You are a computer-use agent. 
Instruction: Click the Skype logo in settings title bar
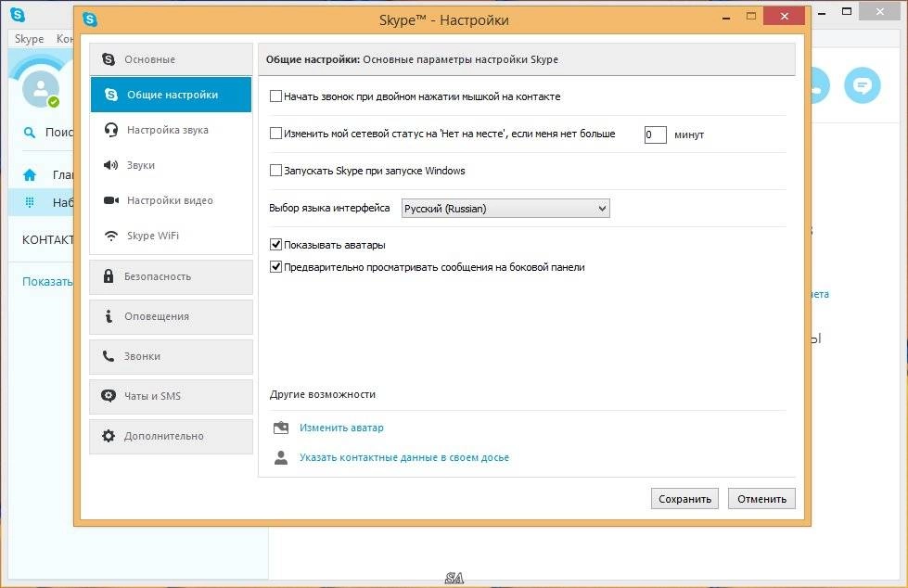[x=90, y=19]
